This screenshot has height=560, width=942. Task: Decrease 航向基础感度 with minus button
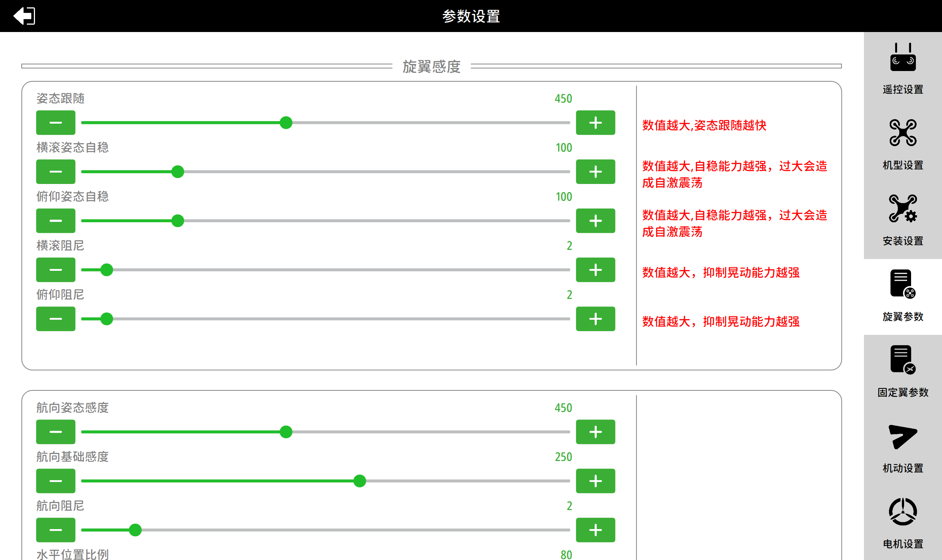[56, 481]
